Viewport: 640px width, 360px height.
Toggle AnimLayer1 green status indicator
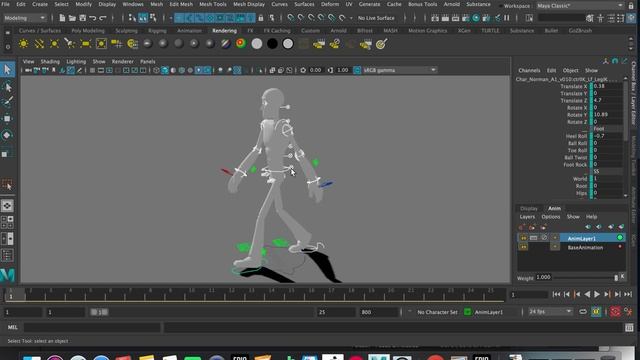tap(620, 238)
